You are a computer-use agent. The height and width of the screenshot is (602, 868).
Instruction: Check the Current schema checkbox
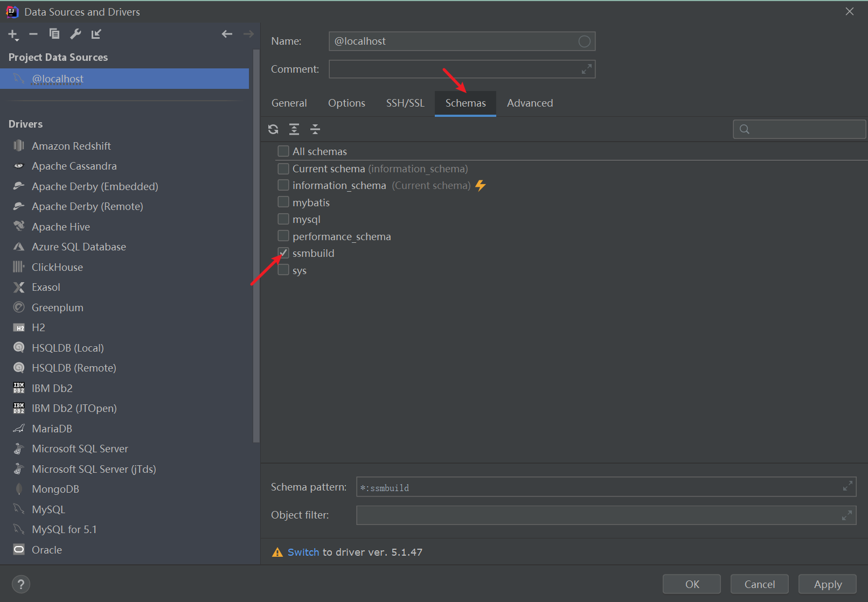click(x=283, y=169)
